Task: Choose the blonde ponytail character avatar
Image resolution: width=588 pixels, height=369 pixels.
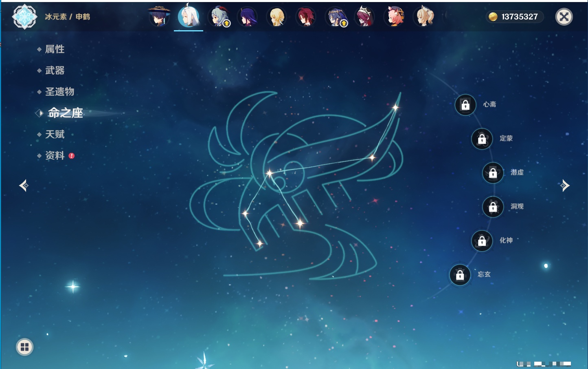Action: [x=423, y=17]
